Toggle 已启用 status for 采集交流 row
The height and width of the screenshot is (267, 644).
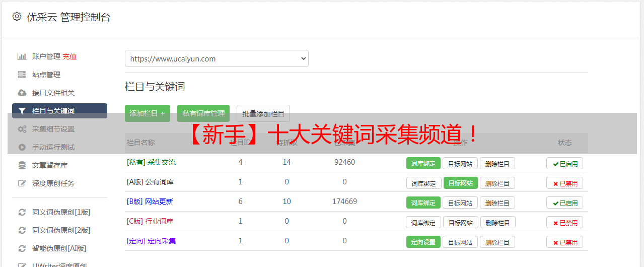click(564, 163)
